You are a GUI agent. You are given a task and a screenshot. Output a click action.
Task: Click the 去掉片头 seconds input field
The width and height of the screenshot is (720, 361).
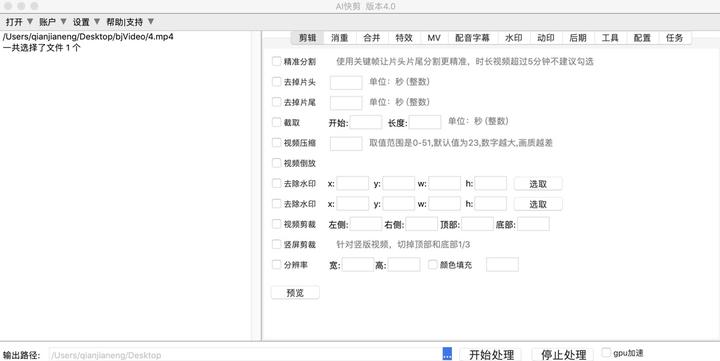click(346, 82)
